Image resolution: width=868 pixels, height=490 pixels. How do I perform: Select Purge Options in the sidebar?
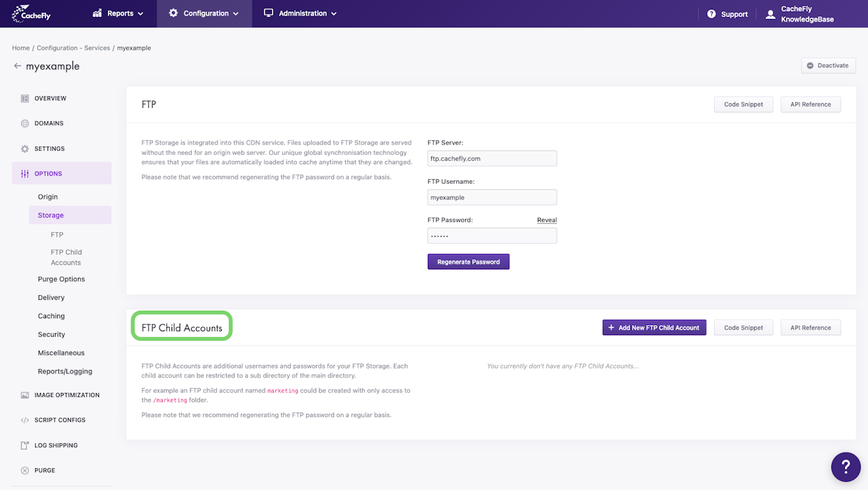click(x=61, y=279)
